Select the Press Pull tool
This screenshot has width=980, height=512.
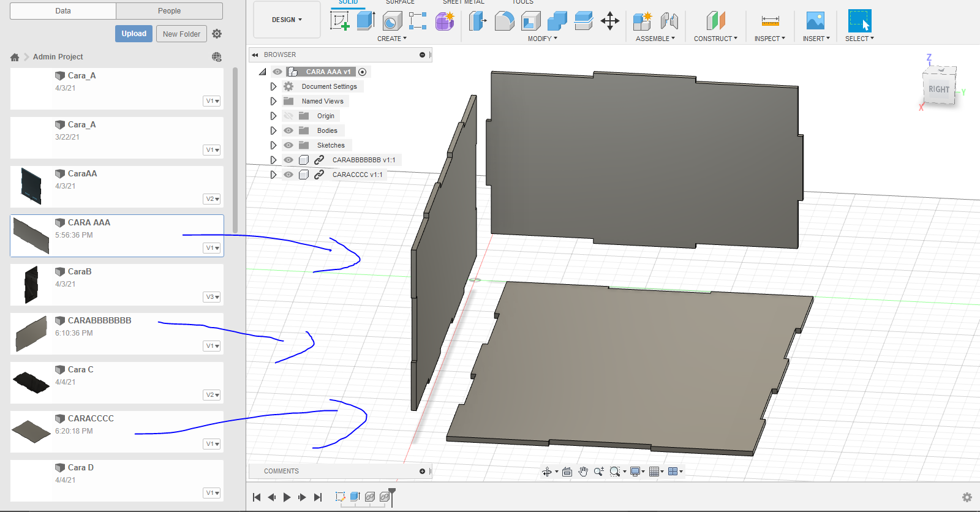point(478,21)
